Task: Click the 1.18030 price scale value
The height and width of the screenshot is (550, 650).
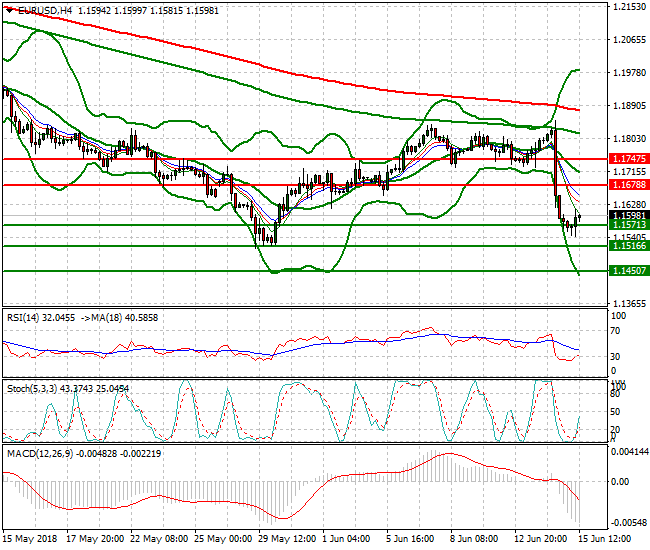Action: tap(629, 138)
